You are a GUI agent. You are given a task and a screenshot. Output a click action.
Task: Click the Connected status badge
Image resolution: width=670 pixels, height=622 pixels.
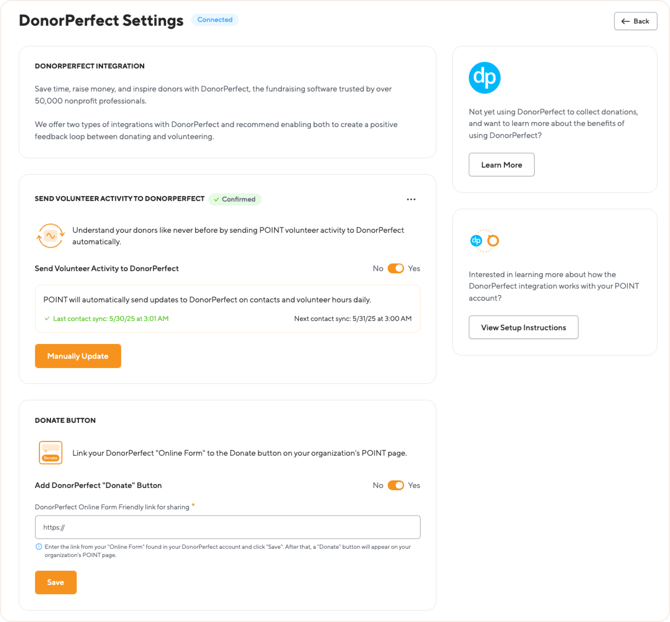(x=215, y=20)
